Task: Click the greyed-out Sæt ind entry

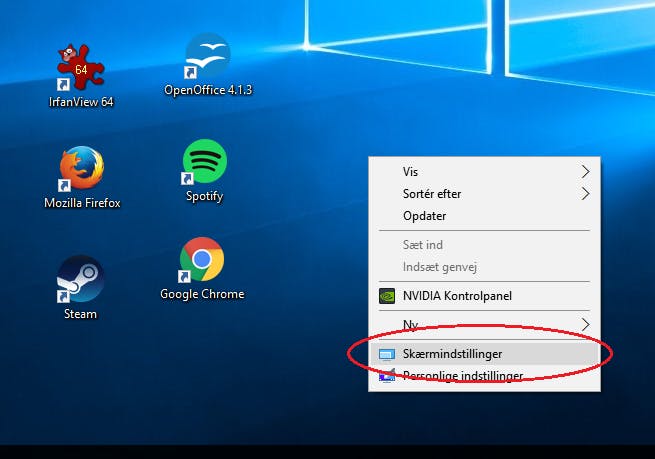Action: 484,245
